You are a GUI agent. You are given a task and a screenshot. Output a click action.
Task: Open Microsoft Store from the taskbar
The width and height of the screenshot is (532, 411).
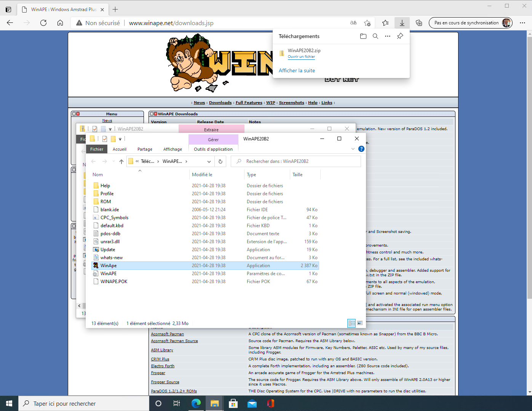pyautogui.click(x=233, y=403)
